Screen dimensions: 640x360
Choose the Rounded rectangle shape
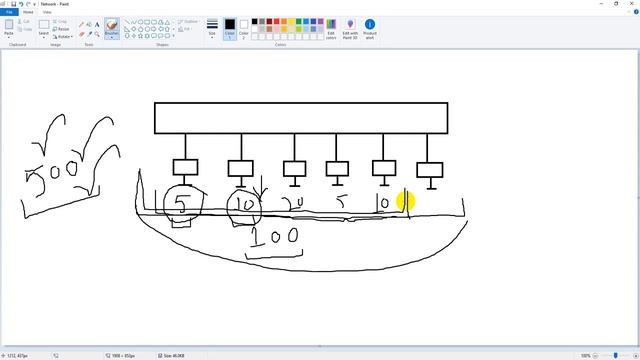(x=154, y=22)
